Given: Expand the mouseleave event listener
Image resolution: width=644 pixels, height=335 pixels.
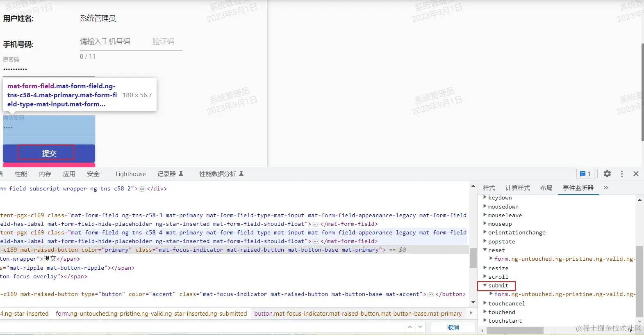Looking at the screenshot, I should [485, 215].
